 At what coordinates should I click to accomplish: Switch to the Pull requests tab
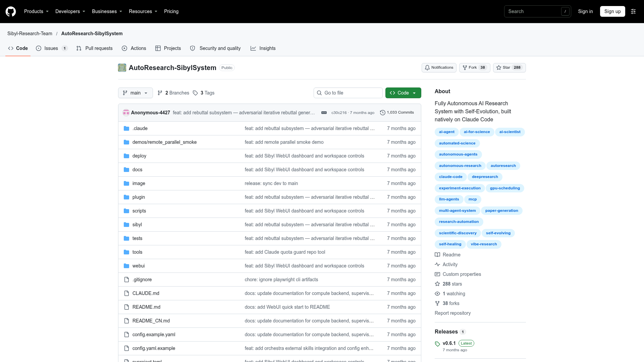[x=95, y=48]
